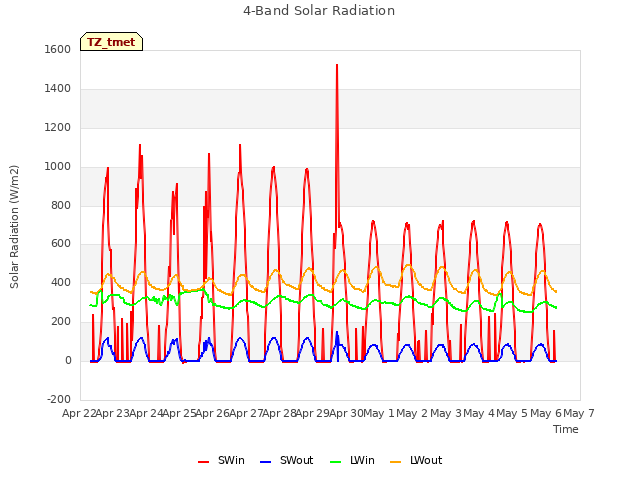Screen dimensions: 640x480
Task: Click the -200 y-axis tick label
Action: [x=59, y=399]
